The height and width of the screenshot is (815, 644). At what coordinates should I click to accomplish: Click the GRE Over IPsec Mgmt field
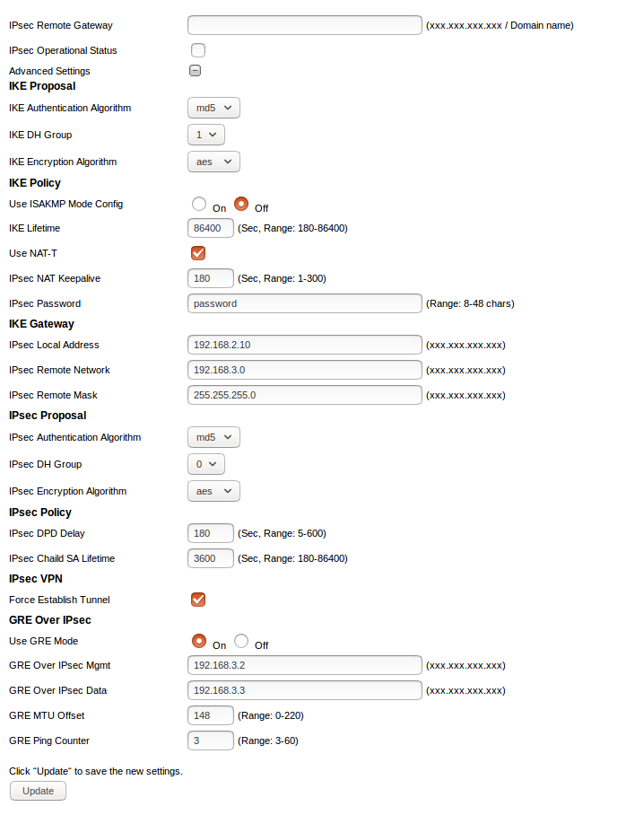[305, 665]
